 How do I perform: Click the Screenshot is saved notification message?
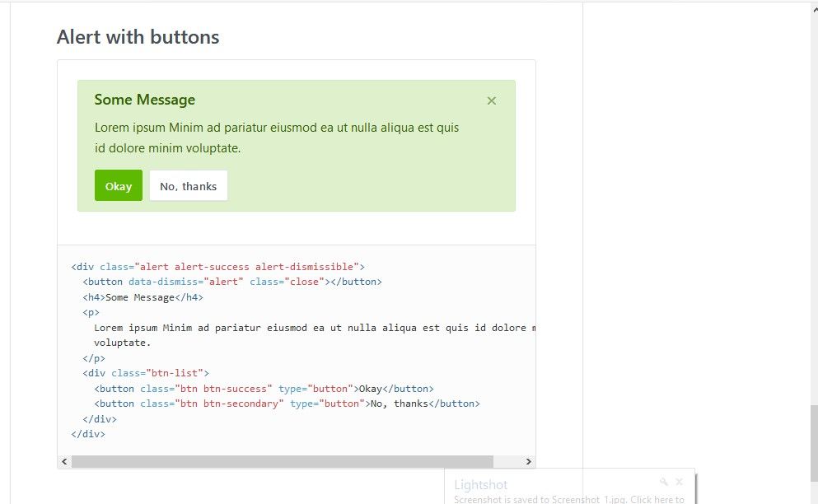[568, 499]
